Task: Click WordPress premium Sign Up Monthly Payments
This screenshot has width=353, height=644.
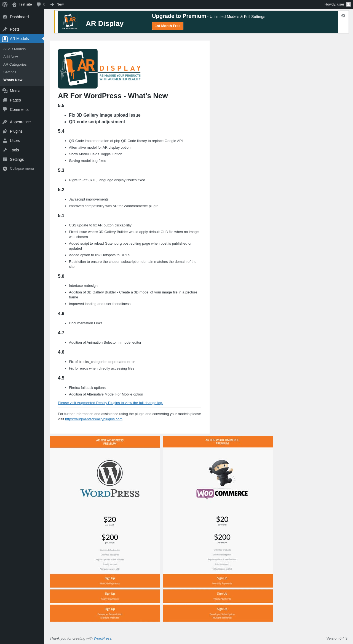Action: [x=105, y=581]
